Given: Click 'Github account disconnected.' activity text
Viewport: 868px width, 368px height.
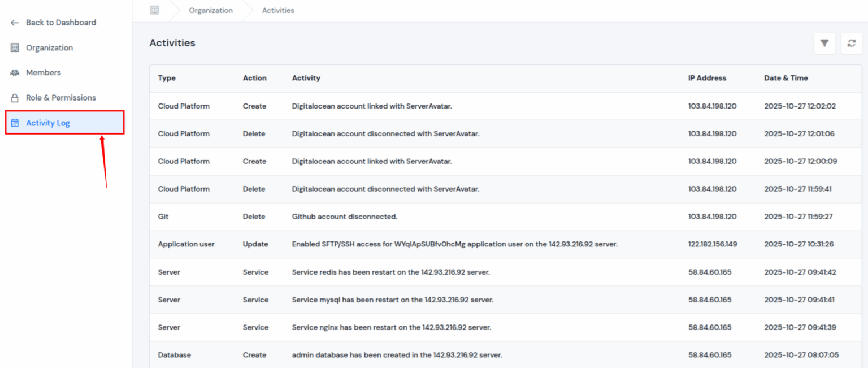Looking at the screenshot, I should pyautogui.click(x=345, y=217).
